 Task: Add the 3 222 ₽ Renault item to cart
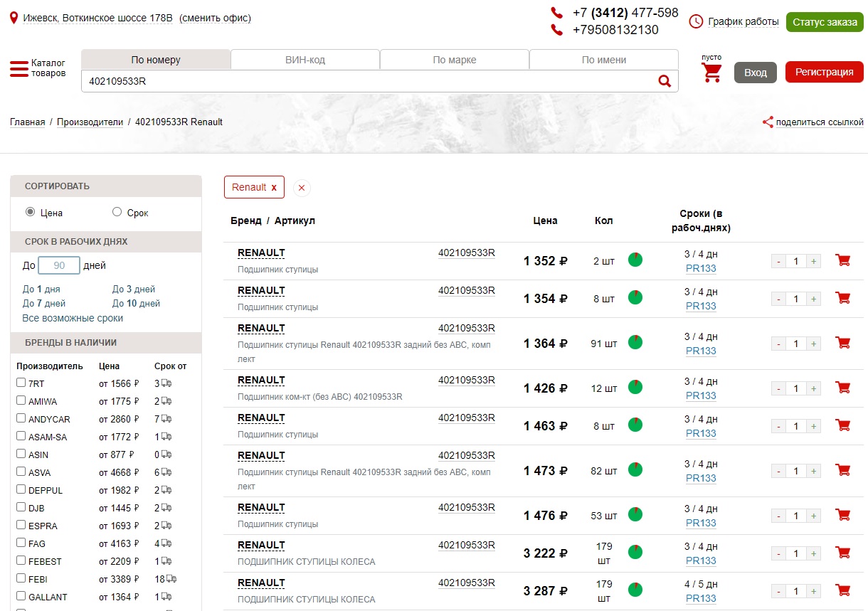coord(843,553)
